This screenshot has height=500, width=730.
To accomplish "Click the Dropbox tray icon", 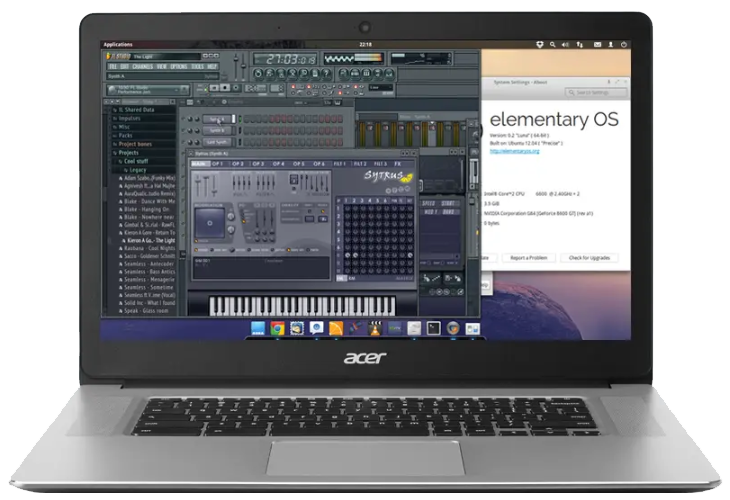I will (540, 45).
